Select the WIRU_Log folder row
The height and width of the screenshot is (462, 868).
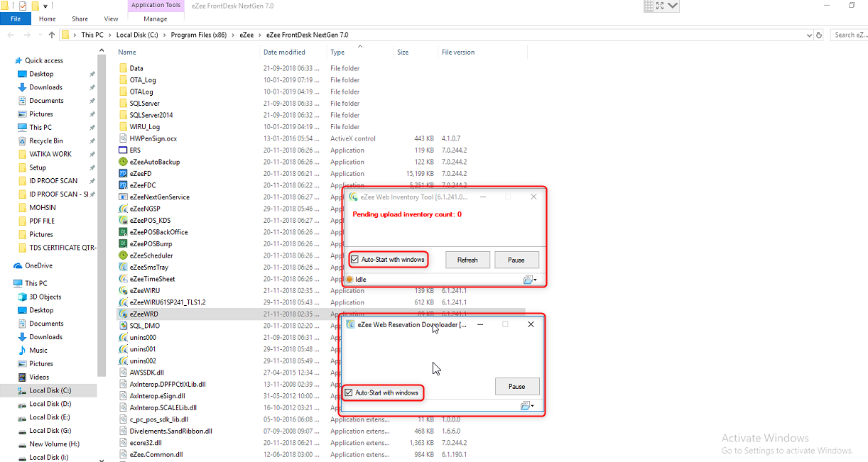coord(322,127)
